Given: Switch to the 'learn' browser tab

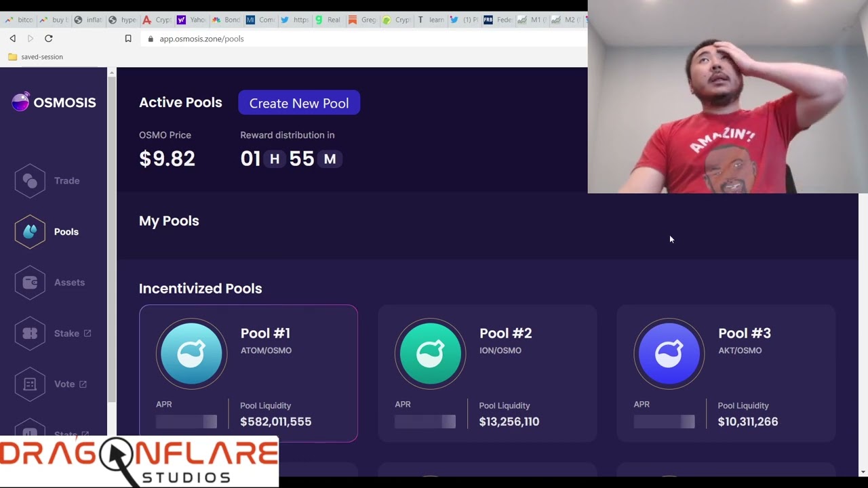Looking at the screenshot, I should 431,20.
